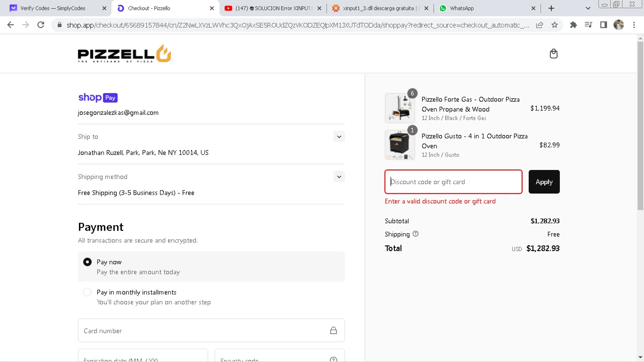Click the Security code field
The width and height of the screenshot is (644, 362).
tap(279, 356)
